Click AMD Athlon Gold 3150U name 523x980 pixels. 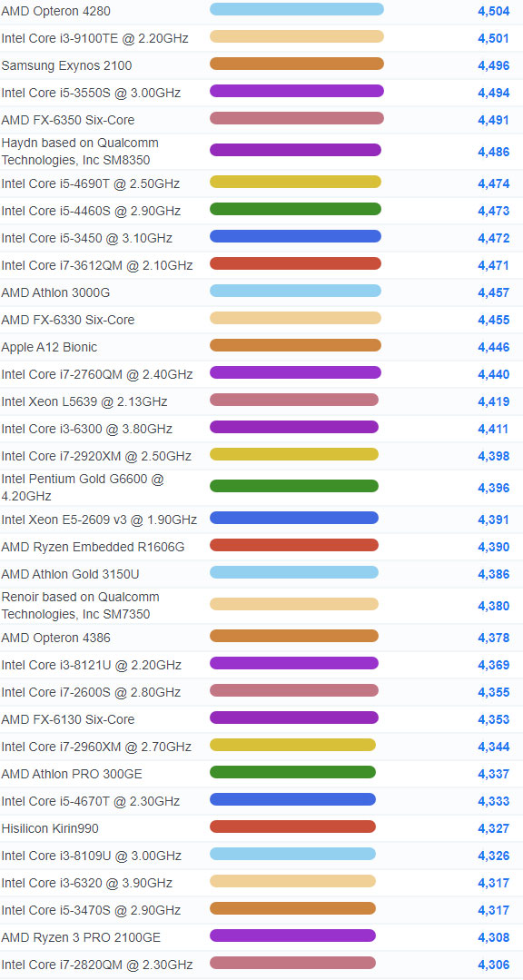[x=71, y=574]
